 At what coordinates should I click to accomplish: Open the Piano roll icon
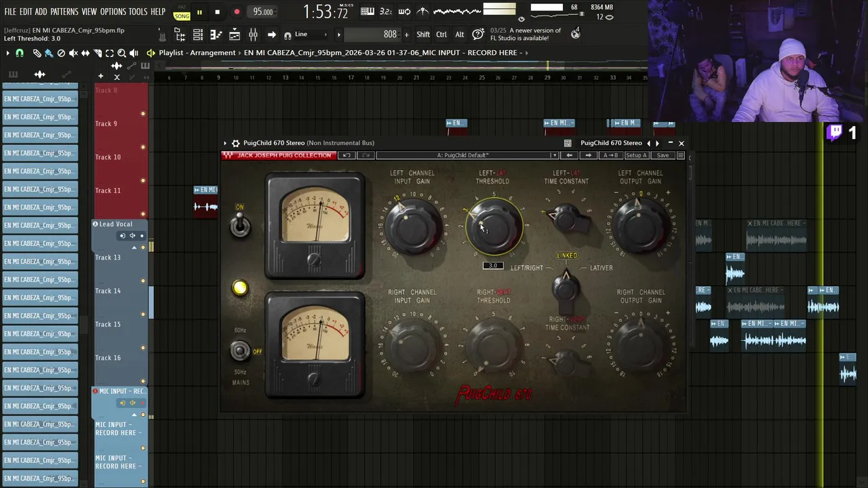(x=216, y=35)
